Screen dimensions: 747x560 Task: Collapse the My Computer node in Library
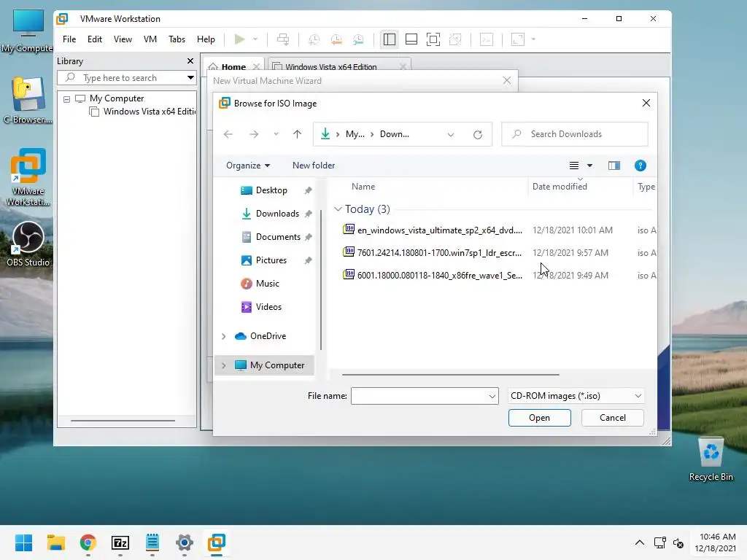(x=66, y=99)
